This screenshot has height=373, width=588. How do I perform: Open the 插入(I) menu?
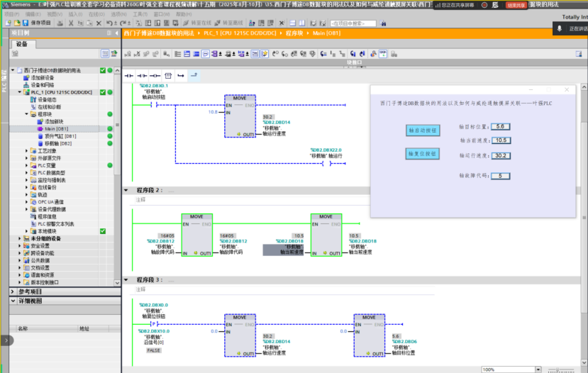point(75,14)
